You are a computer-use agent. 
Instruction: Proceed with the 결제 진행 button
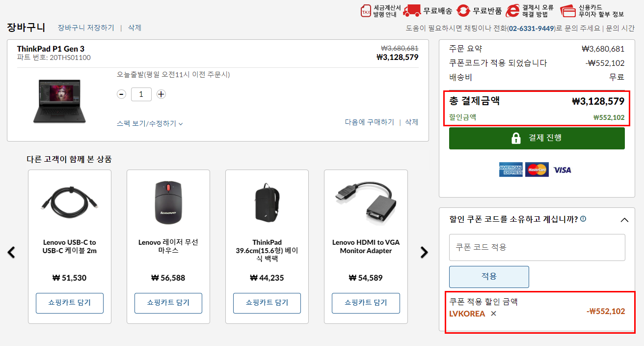[537, 138]
